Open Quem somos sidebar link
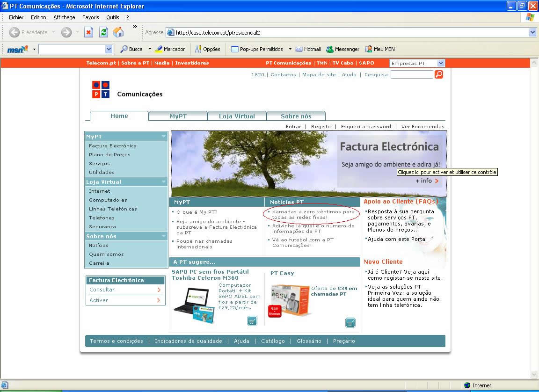Image resolution: width=539 pixels, height=392 pixels. tap(106, 254)
